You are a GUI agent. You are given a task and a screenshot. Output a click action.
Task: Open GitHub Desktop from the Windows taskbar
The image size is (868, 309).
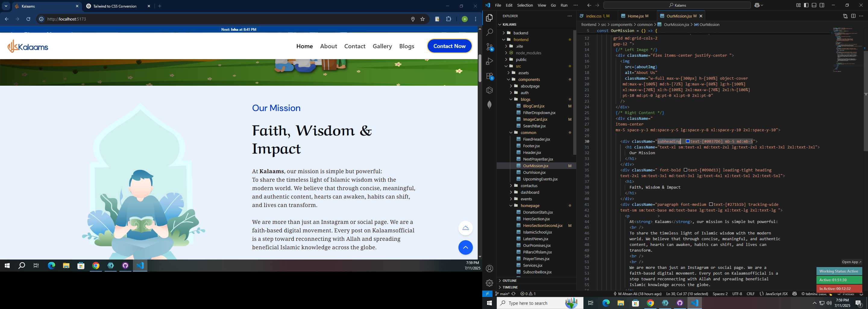(680, 303)
